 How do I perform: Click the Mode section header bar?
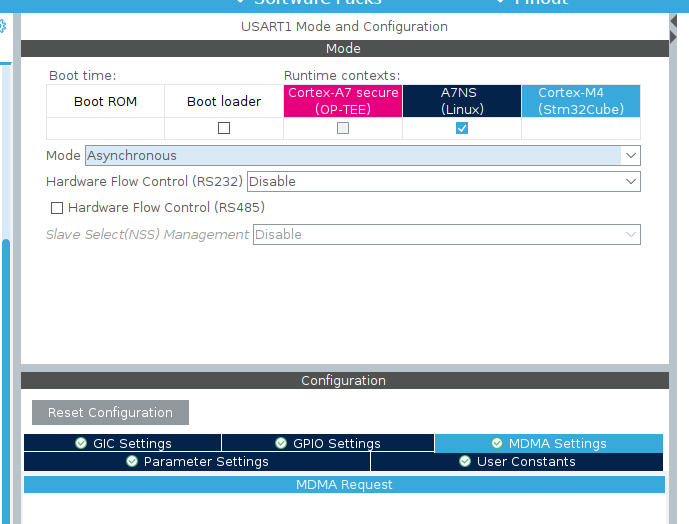click(x=345, y=48)
